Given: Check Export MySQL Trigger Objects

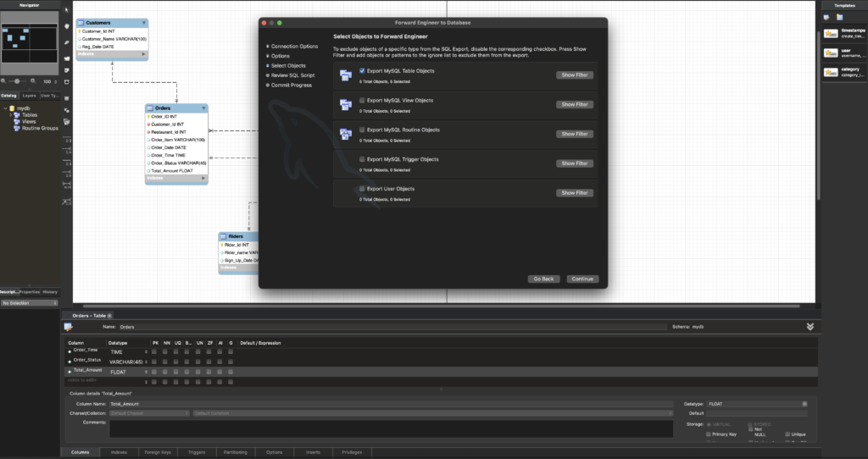Looking at the screenshot, I should tap(362, 159).
